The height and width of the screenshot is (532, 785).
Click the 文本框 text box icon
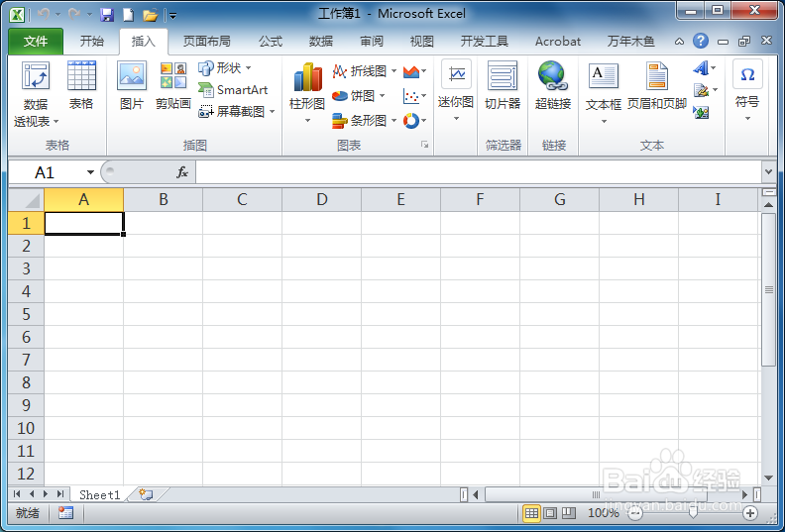click(x=604, y=76)
